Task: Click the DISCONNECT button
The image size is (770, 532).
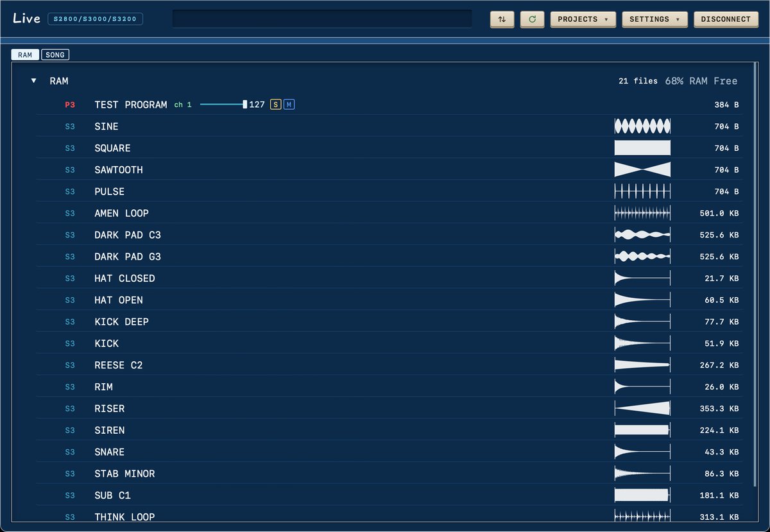Action: tap(726, 19)
